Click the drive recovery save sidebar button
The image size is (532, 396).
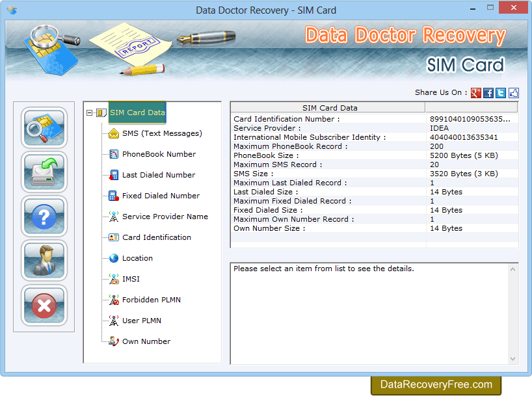click(44, 172)
